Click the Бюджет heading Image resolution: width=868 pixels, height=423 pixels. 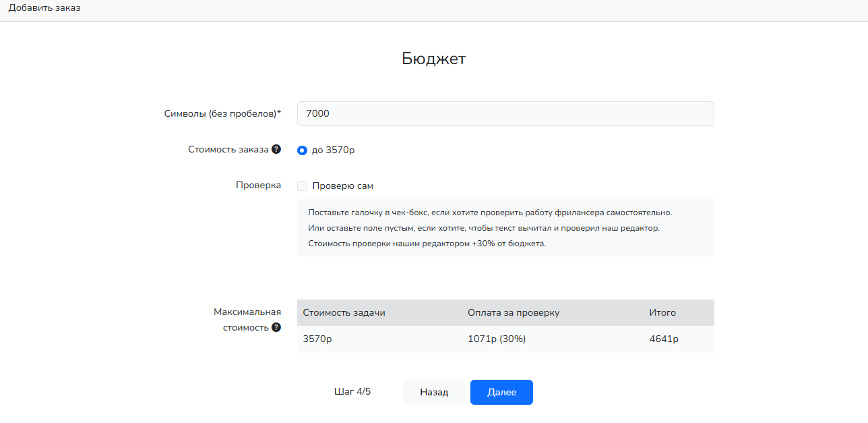click(433, 59)
